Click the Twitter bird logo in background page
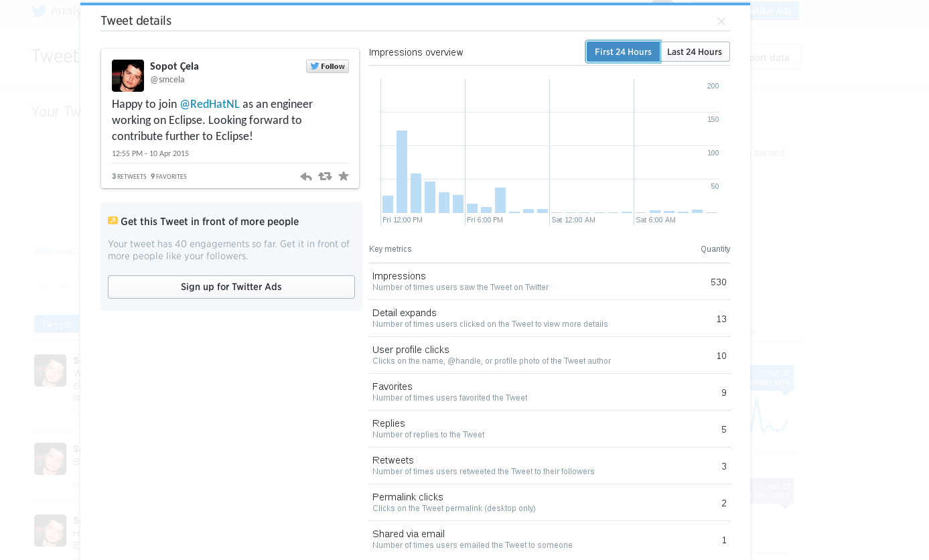 (40, 11)
